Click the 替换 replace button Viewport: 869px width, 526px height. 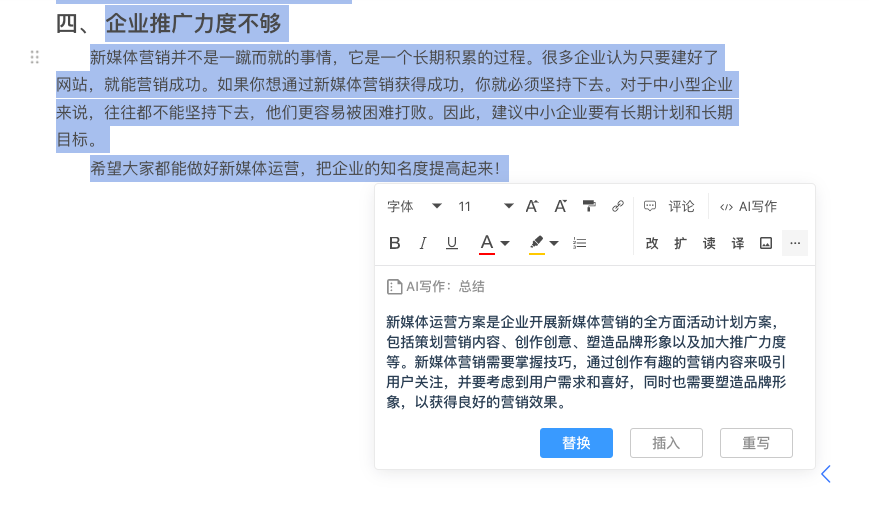coord(576,443)
